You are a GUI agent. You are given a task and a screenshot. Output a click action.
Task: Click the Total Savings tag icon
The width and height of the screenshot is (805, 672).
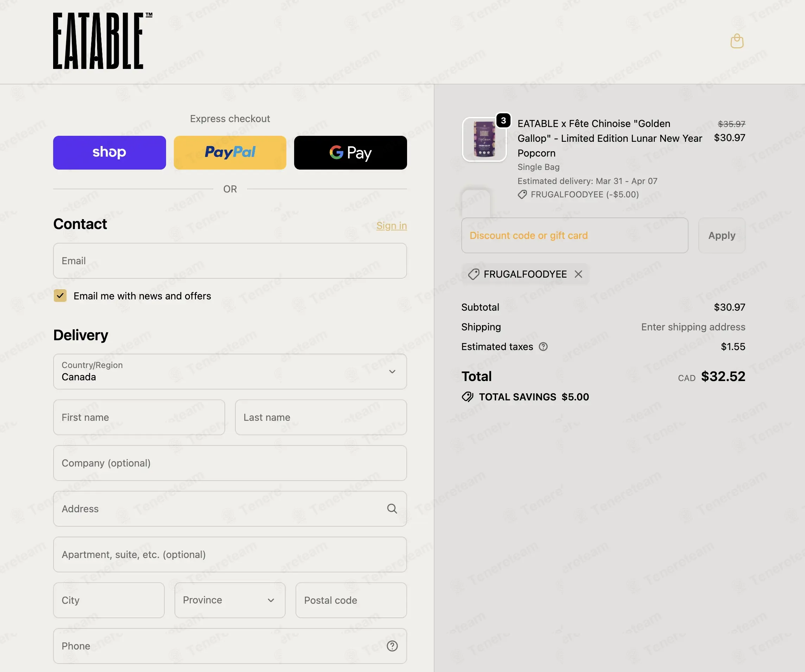(467, 397)
